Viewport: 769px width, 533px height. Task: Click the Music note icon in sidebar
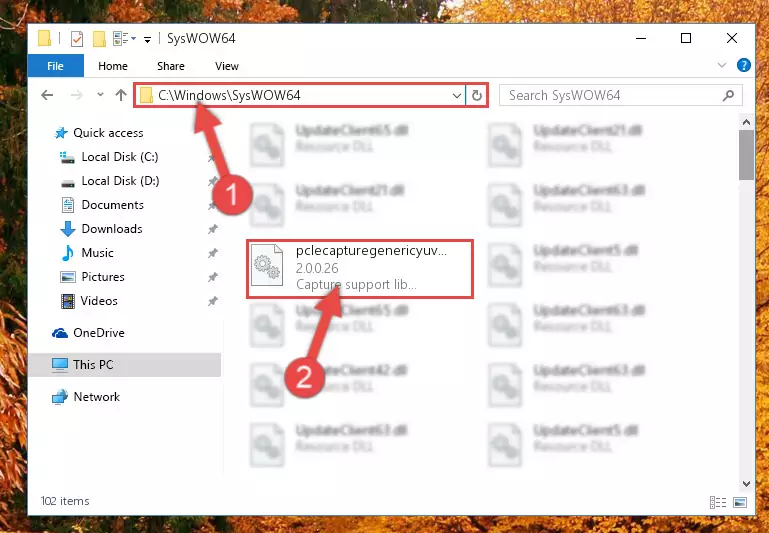(x=68, y=253)
